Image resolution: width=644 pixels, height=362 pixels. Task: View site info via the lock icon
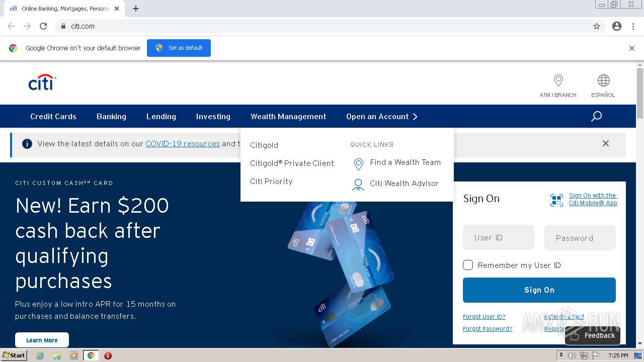tap(63, 26)
